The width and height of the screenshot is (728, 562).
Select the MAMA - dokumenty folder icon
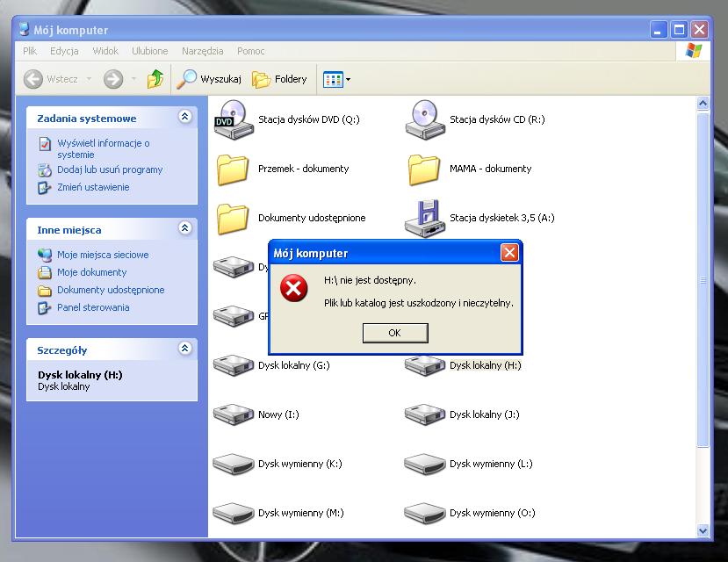click(x=424, y=169)
